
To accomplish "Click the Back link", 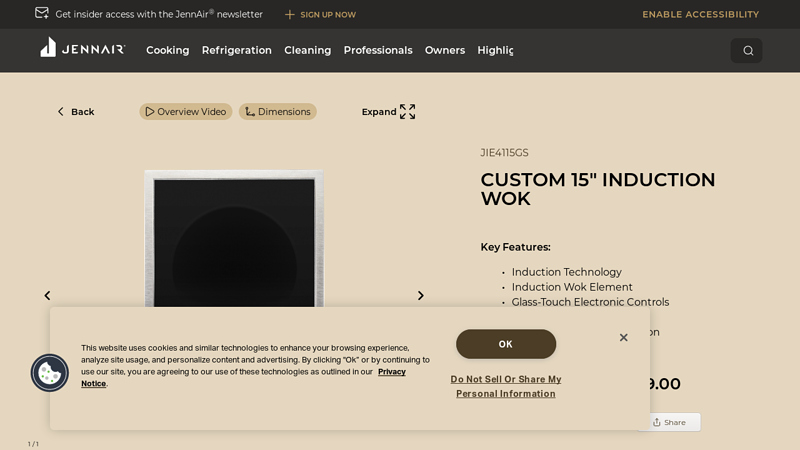I will coord(76,112).
